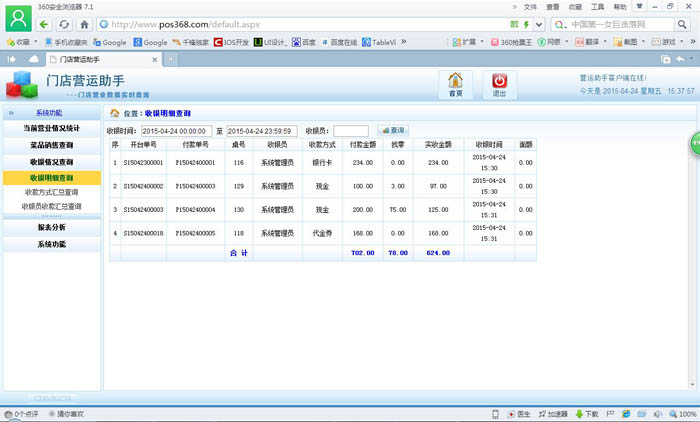
Task: Click the 下载 download icon in status bar
Action: (586, 414)
